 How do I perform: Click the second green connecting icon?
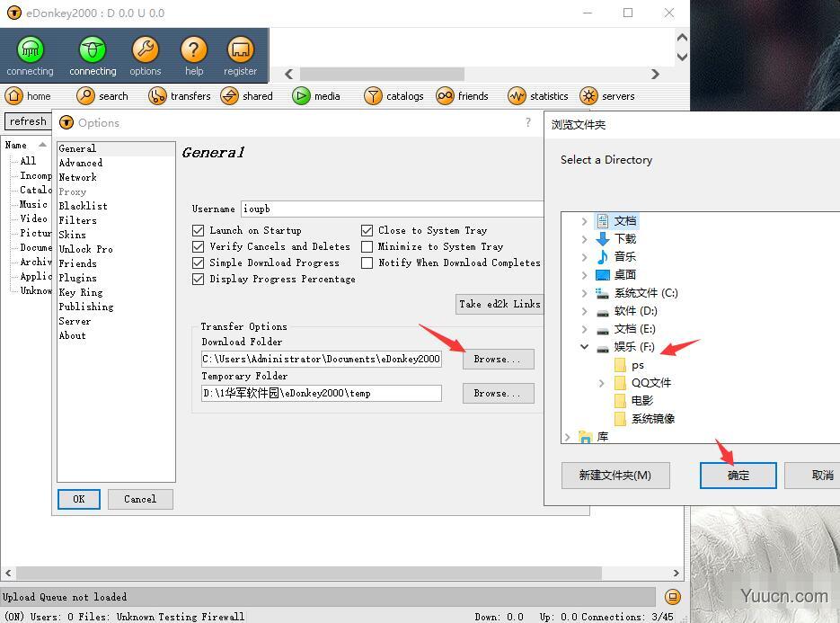93,49
